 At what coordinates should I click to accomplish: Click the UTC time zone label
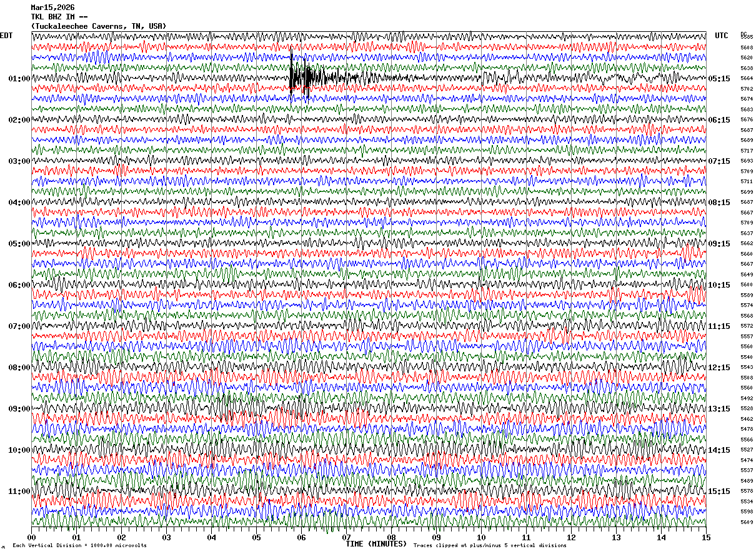[x=722, y=36]
